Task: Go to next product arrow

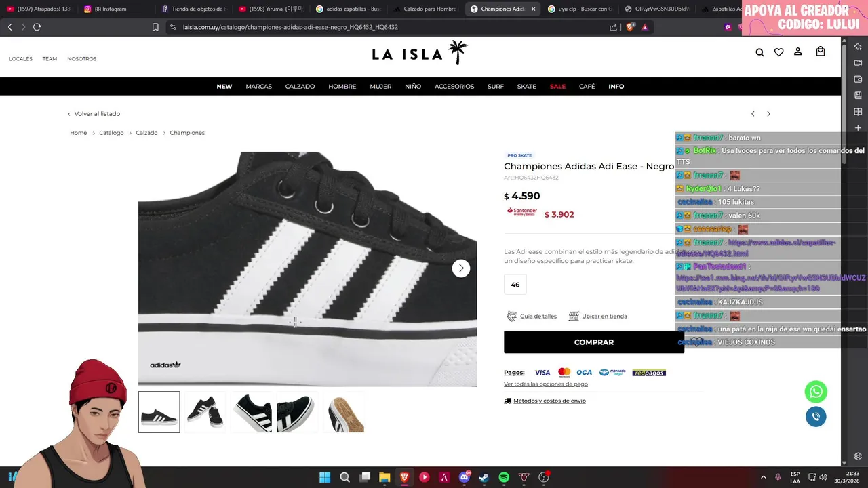Action: tap(768, 114)
